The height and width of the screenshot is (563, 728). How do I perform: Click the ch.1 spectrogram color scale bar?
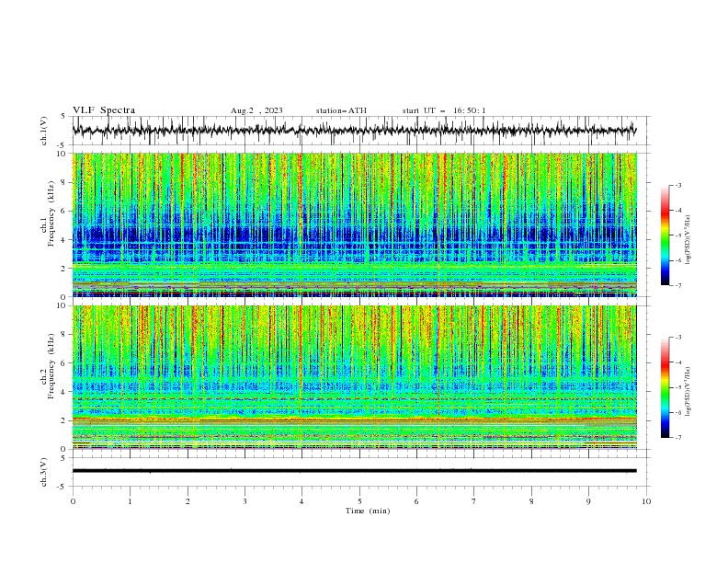point(665,236)
